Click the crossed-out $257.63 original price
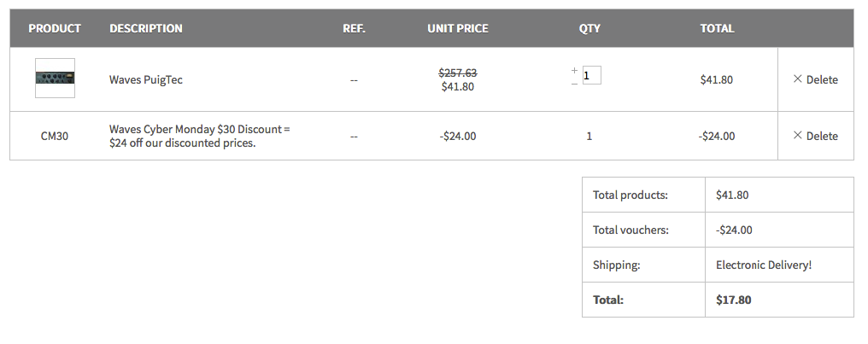This screenshot has width=868, height=344. 458,73
